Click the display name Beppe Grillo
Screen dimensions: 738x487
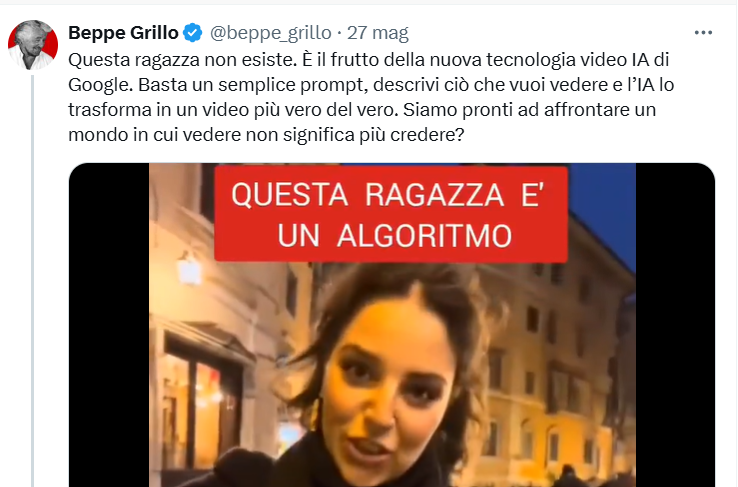(123, 33)
